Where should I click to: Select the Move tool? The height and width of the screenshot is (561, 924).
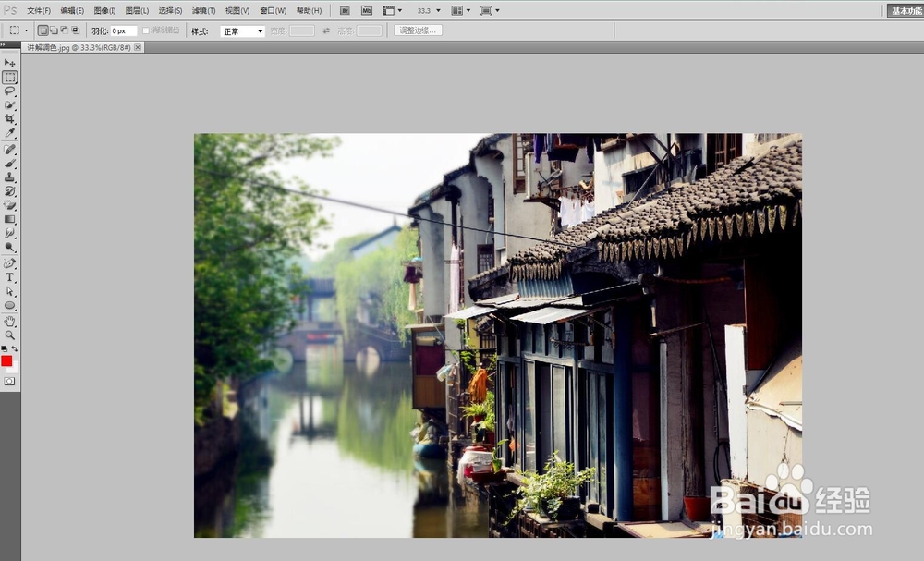coord(9,63)
